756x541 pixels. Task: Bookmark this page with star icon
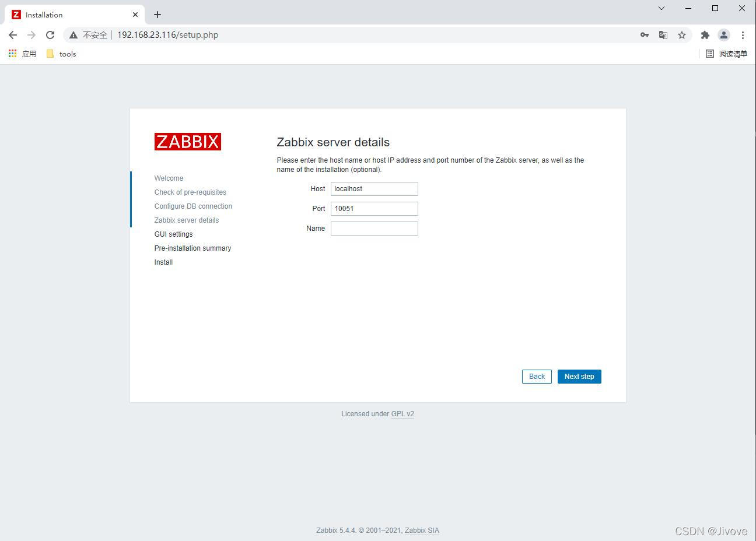coord(682,35)
